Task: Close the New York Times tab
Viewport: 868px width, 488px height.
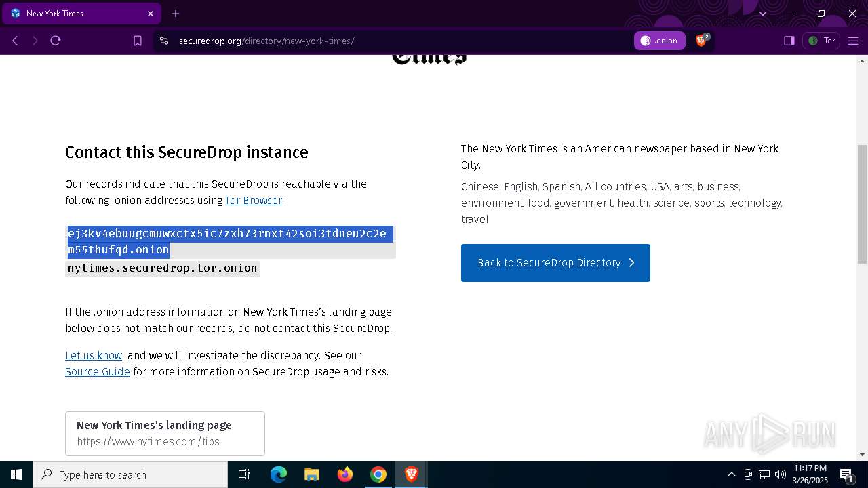Action: [151, 14]
